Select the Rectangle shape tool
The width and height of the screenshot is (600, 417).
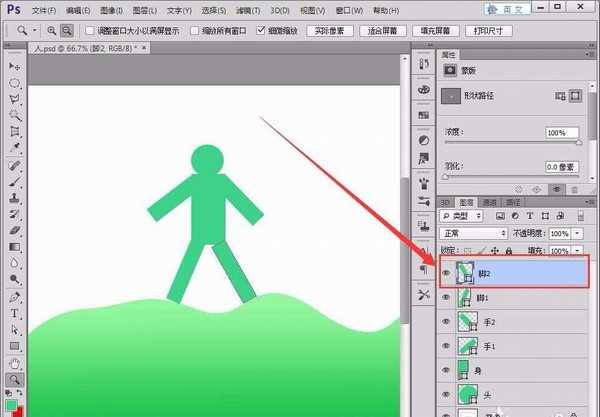(15, 346)
